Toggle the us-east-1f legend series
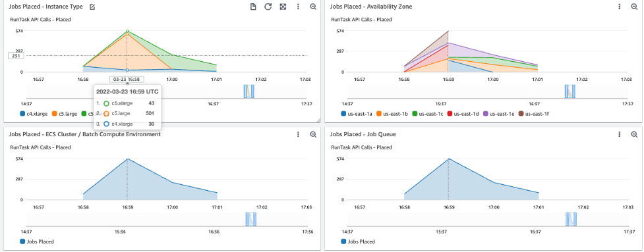This screenshot has width=644, height=252. click(534, 114)
